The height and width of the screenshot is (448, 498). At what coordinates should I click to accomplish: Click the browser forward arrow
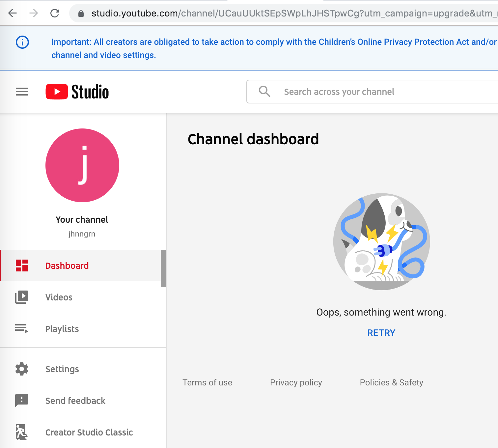point(34,13)
